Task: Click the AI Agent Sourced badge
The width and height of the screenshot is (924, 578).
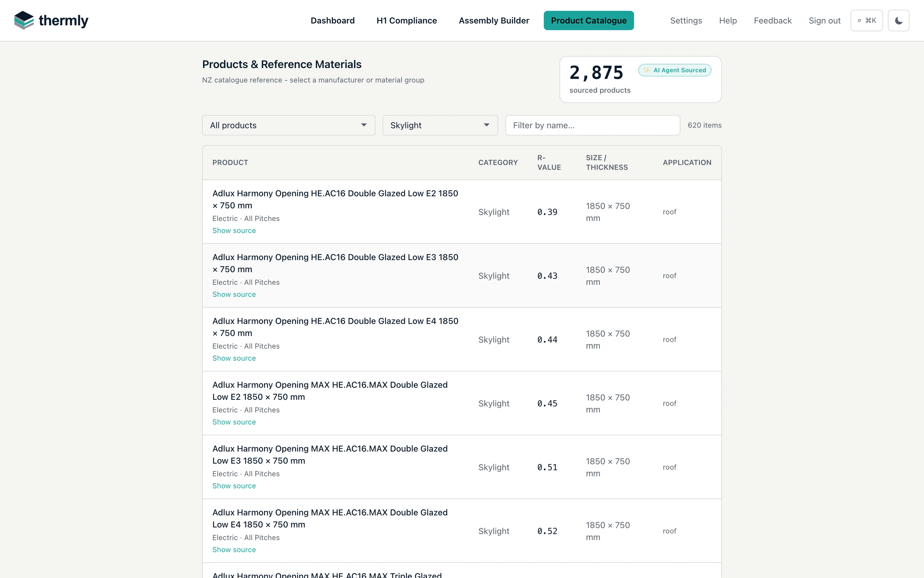Action: (675, 70)
